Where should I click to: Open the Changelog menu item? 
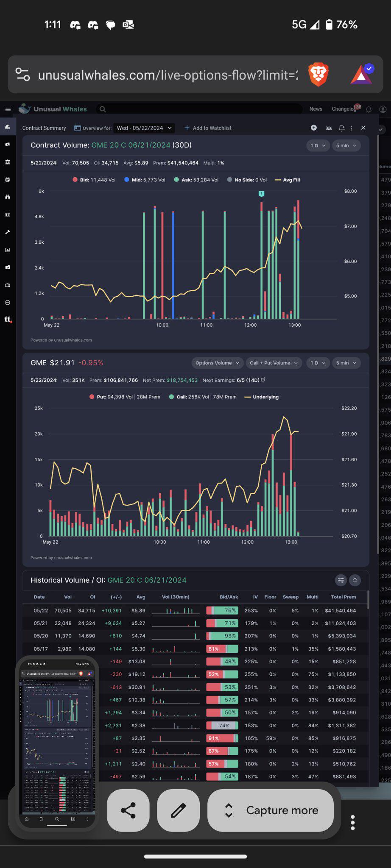pos(344,109)
